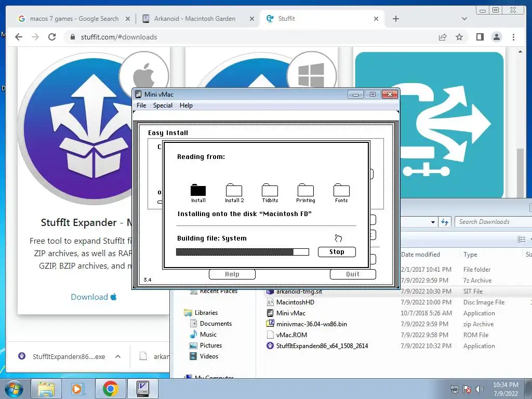Viewport: 532px width, 399px height.
Task: Click the Install disk folder icon
Action: tap(198, 190)
